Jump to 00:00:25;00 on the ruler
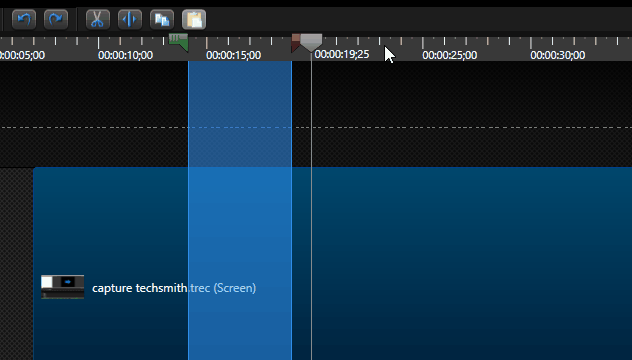 (x=449, y=55)
